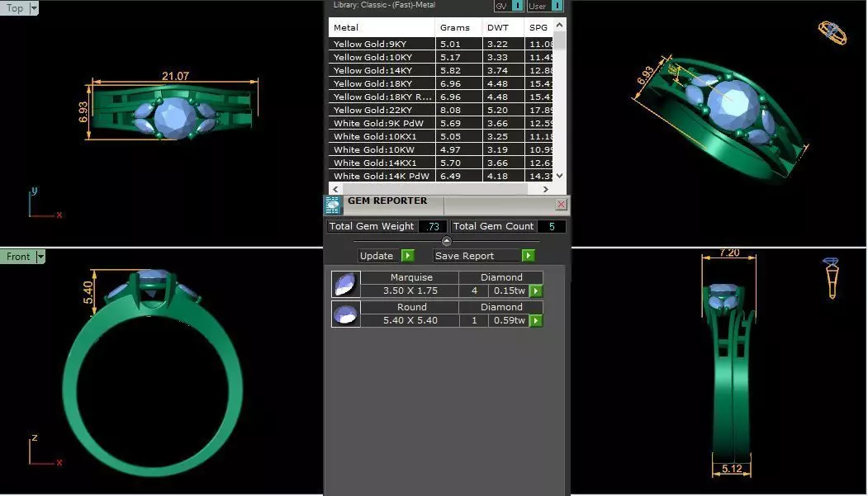Viewport: 868px width, 496px height.
Task: Select the Yellow Gold:18KY R... row
Action: 441,97
